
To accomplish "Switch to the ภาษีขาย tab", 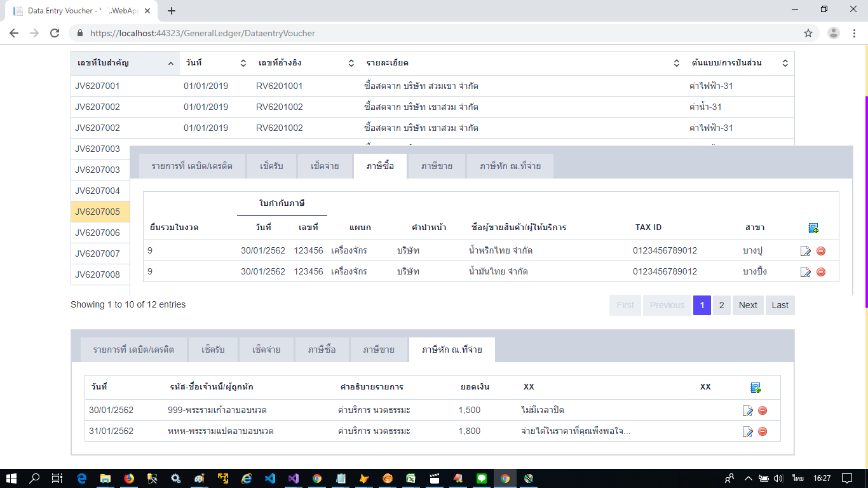I will [436, 165].
